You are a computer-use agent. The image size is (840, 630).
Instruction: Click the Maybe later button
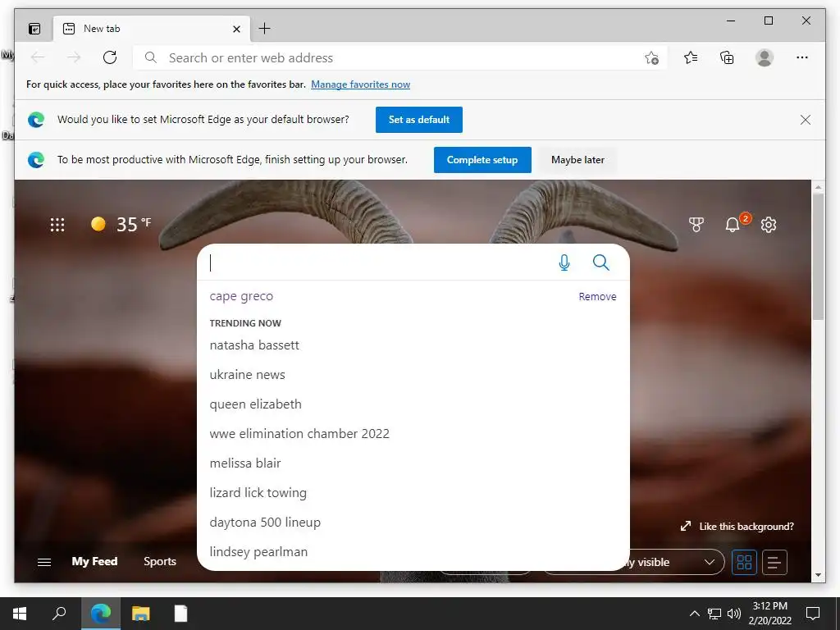[577, 160]
